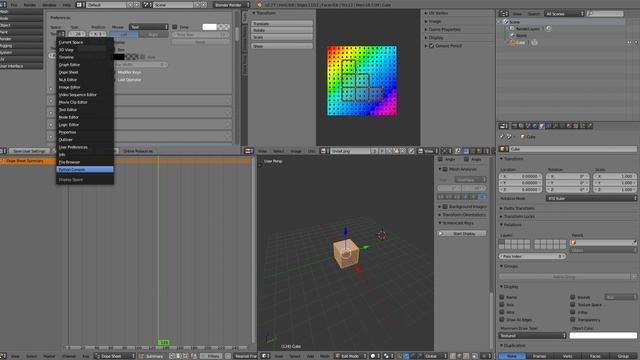
Task: Toggle Cube visibility eye in Outliner
Action: [x=629, y=42]
